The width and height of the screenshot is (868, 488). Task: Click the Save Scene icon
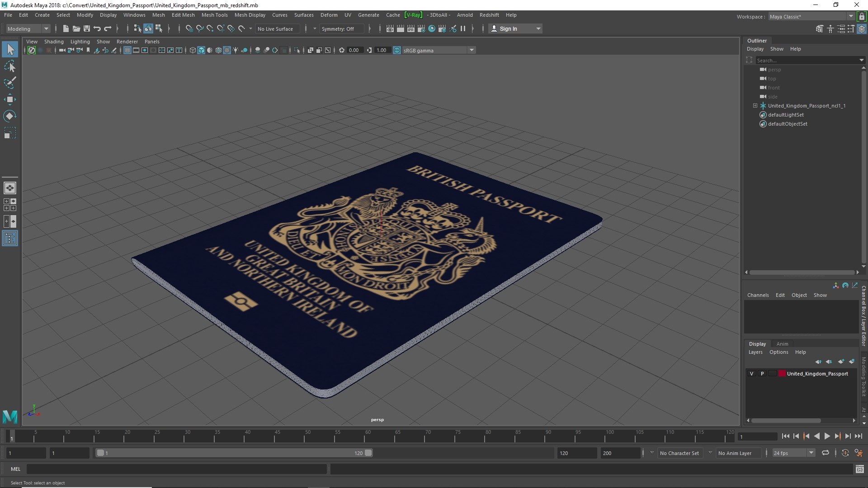point(86,28)
